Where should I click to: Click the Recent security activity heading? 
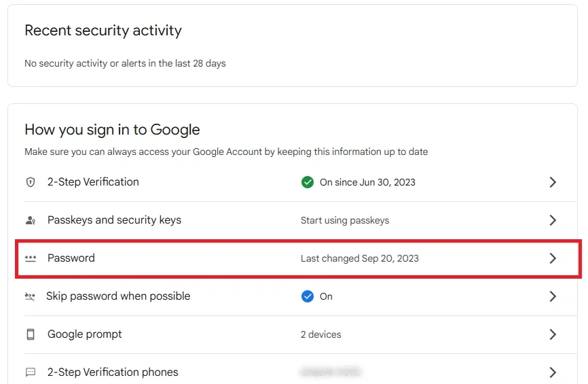[103, 31]
